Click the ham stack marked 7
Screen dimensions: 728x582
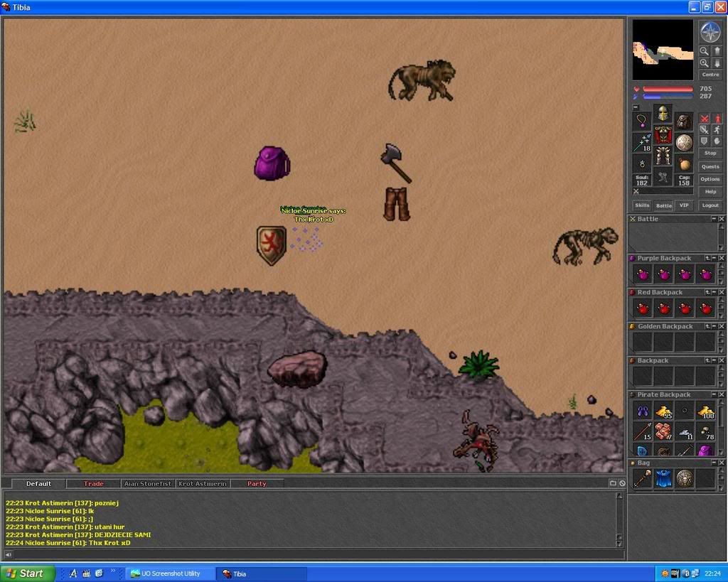point(664,431)
